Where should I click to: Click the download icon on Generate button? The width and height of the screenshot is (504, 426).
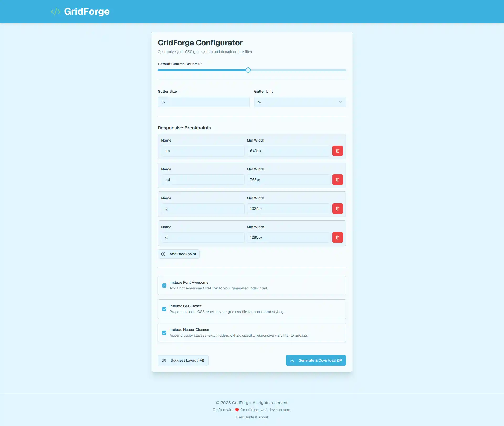292,360
